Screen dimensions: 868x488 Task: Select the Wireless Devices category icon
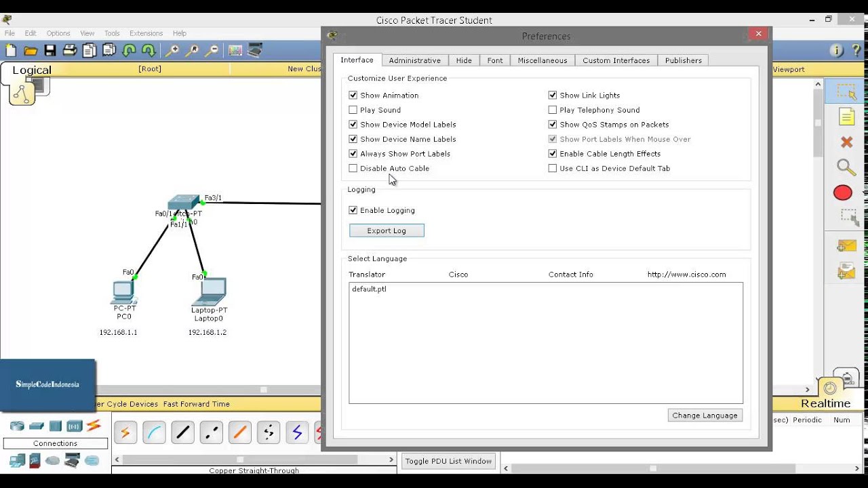(x=75, y=426)
